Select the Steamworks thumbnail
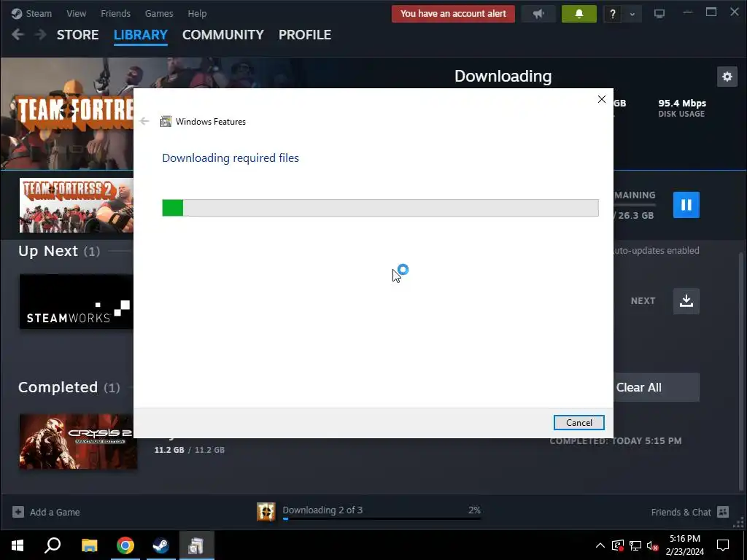Image resolution: width=747 pixels, height=560 pixels. (x=76, y=301)
